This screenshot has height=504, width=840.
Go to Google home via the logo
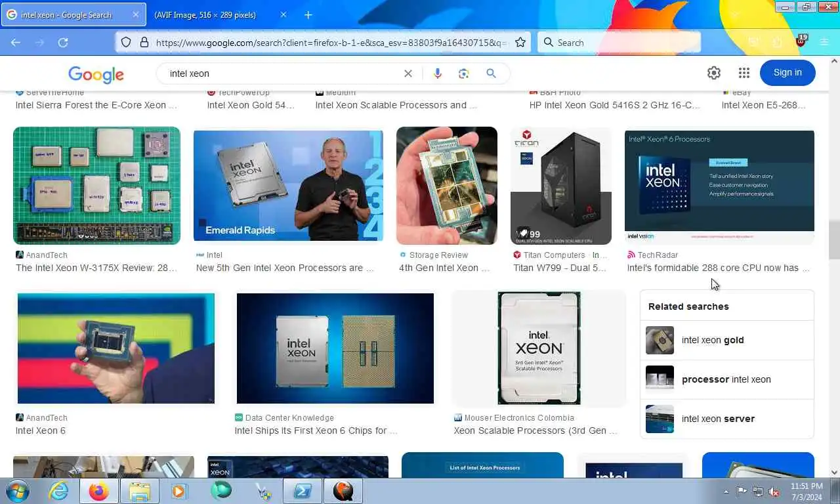coord(96,74)
